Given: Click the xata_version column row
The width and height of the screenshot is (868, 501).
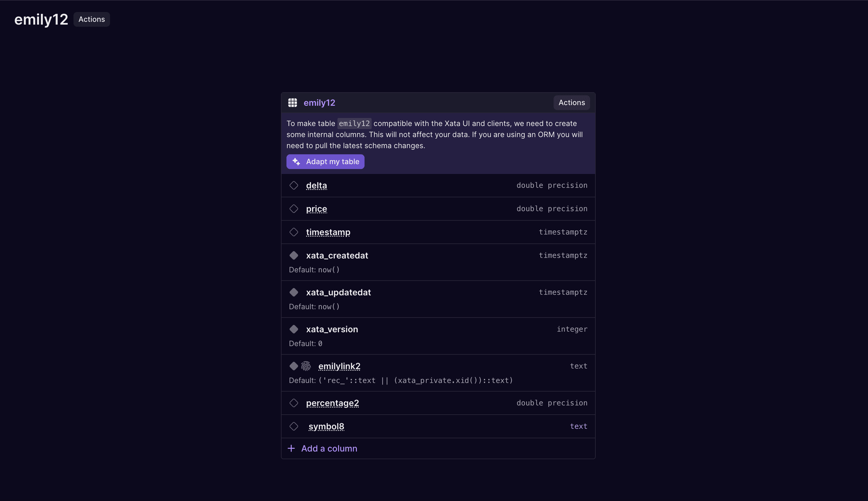Looking at the screenshot, I should [438, 336].
